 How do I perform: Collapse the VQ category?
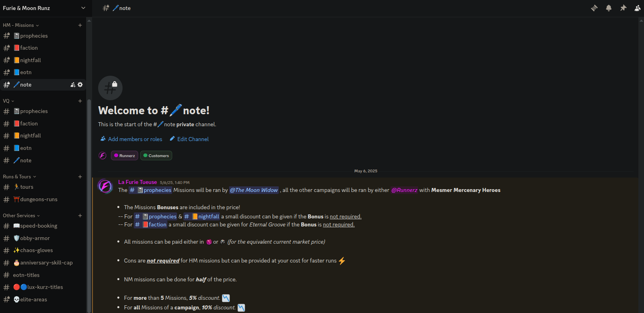coord(8,101)
